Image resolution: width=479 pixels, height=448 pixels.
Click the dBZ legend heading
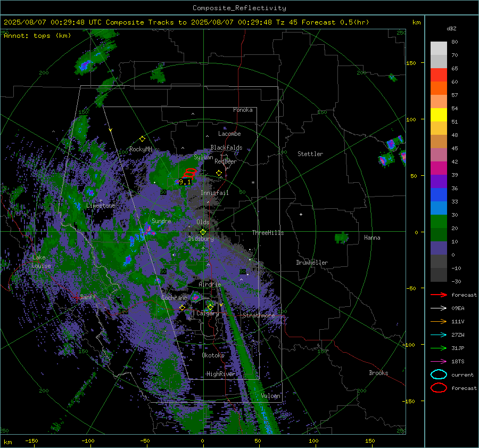(451, 28)
